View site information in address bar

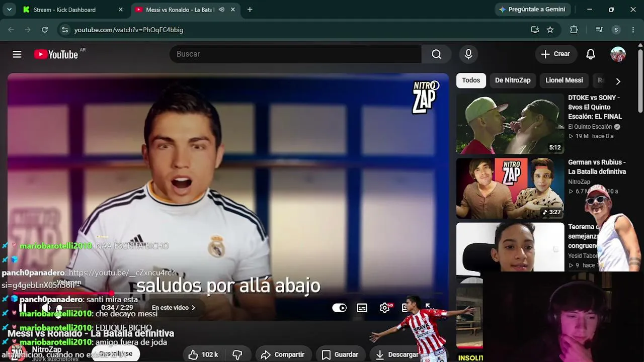pos(64,30)
